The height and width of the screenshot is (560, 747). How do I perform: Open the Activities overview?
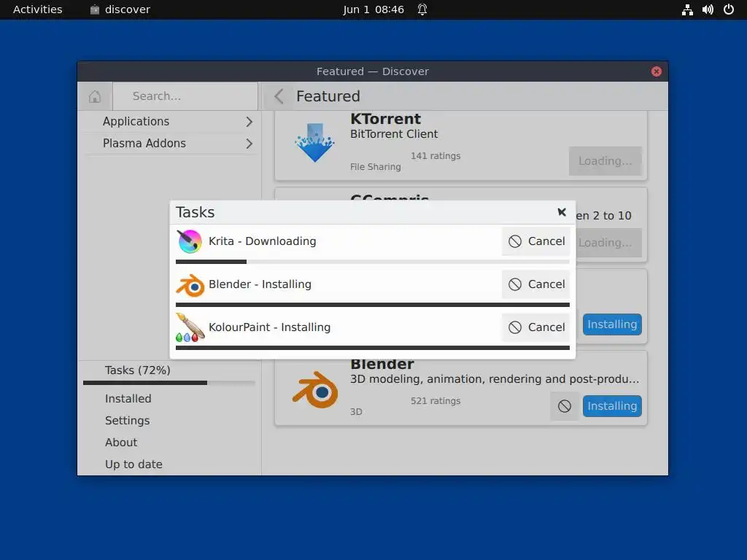pos(38,9)
